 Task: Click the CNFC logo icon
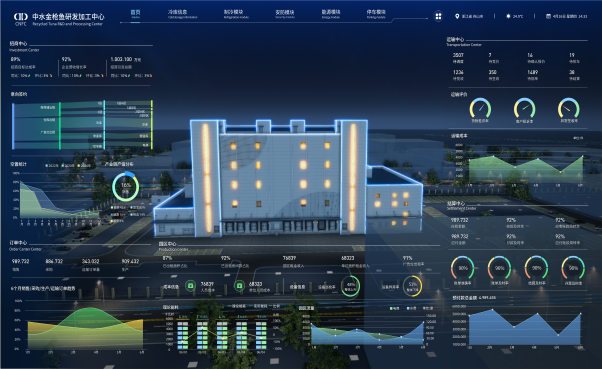(x=21, y=17)
